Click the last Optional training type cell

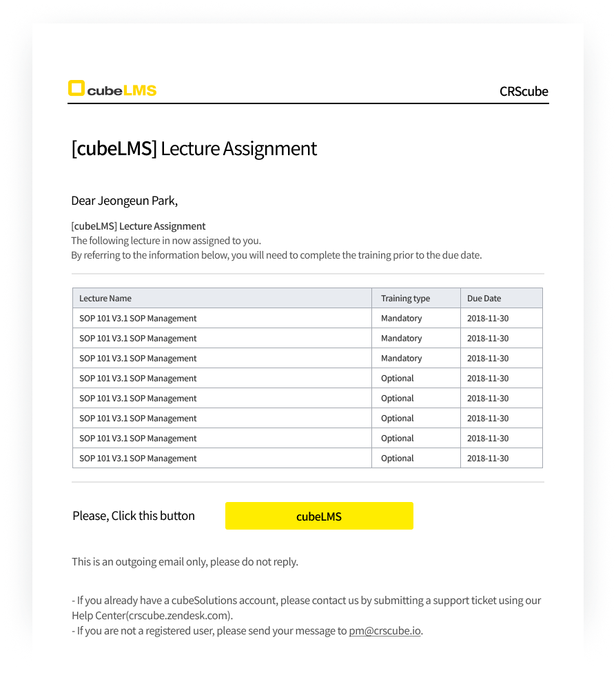(398, 459)
